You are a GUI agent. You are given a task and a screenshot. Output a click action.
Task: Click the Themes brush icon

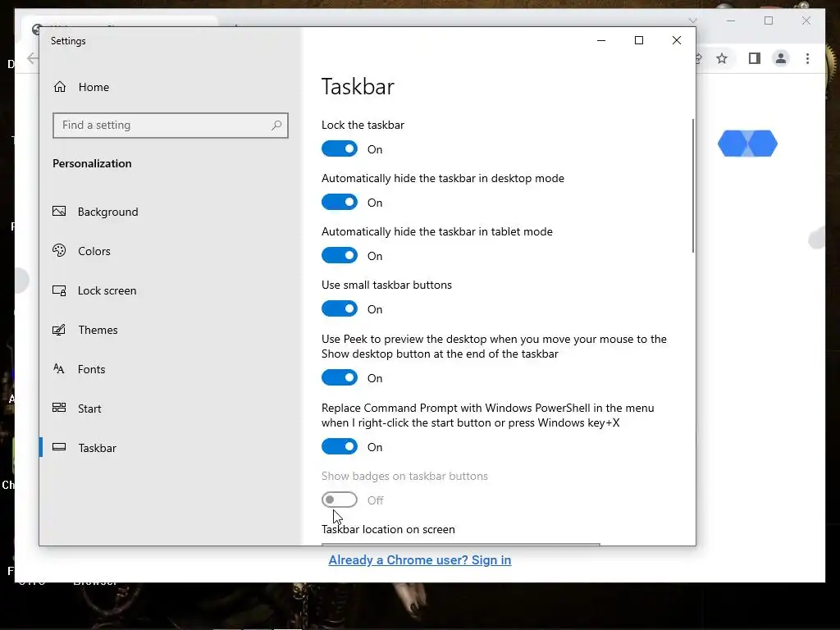(59, 330)
